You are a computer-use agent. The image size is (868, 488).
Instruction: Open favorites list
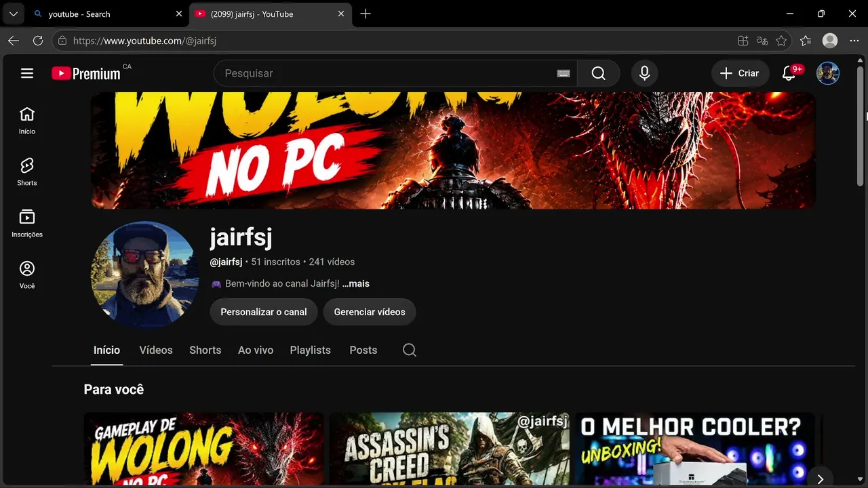click(x=806, y=41)
